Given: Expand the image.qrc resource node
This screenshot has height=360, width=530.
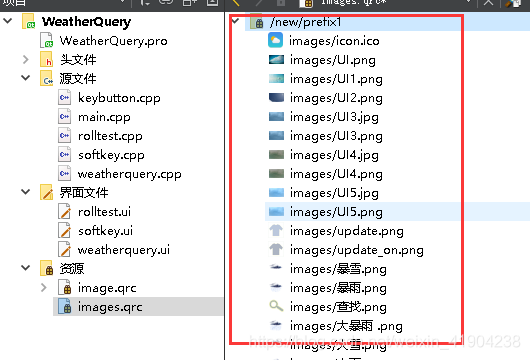Looking at the screenshot, I should 44,288.
